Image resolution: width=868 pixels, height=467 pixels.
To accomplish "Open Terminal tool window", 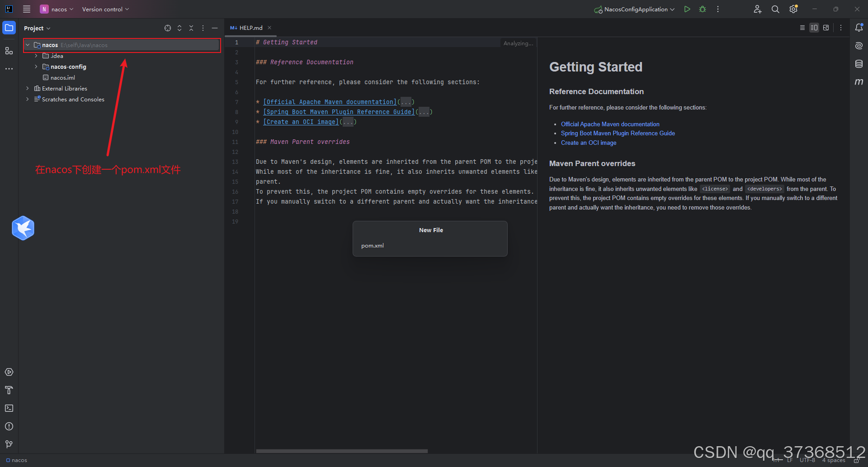I will point(9,408).
